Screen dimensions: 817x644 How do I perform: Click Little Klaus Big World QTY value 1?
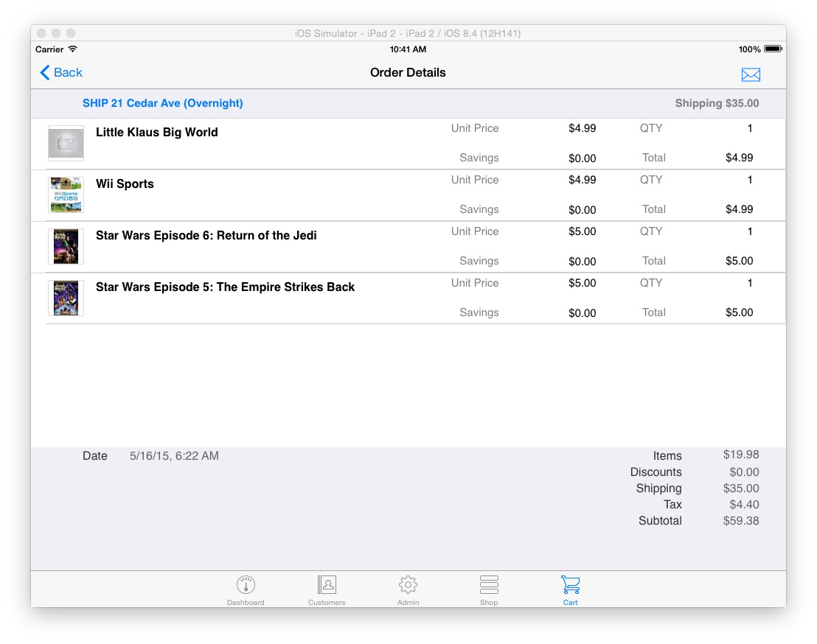(750, 128)
